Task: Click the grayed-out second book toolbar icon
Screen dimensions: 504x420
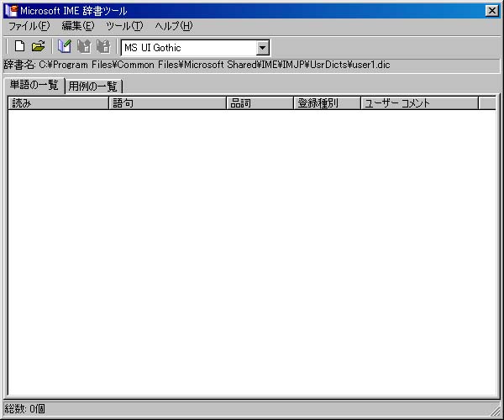Action: (x=84, y=46)
